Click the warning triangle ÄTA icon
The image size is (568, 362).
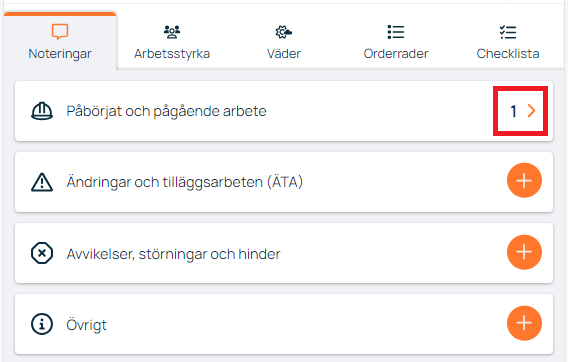pos(42,182)
